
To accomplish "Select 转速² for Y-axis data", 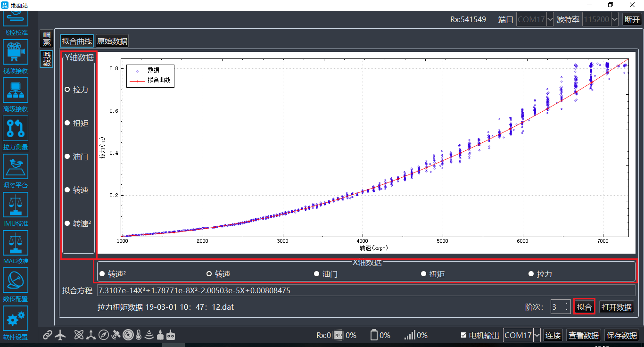I will click(x=78, y=223).
